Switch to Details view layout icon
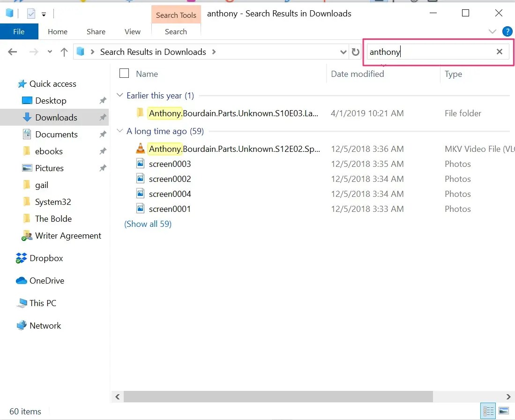515x420 pixels. point(488,411)
